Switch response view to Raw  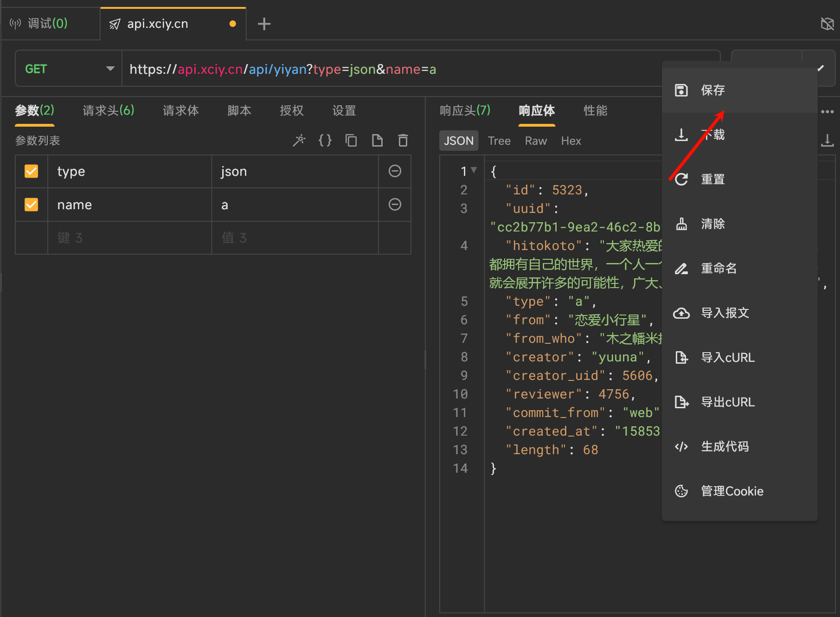[x=536, y=141]
